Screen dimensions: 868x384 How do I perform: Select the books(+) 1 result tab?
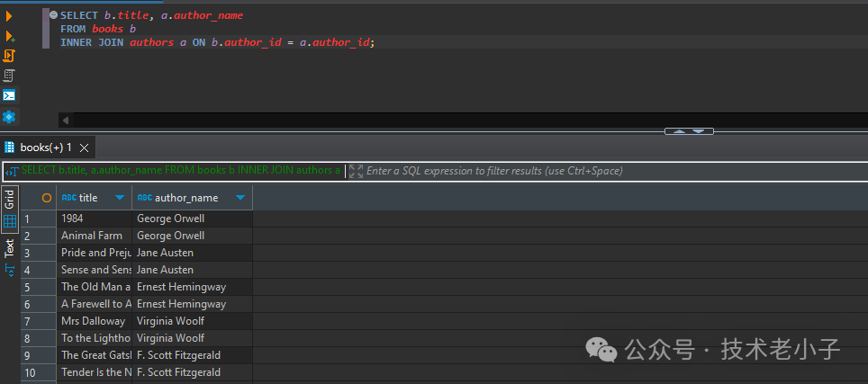[45, 147]
